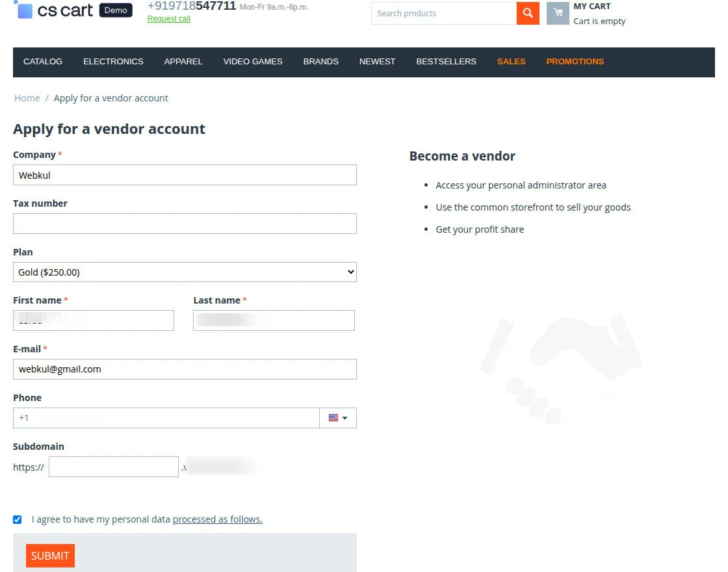Click the Demo badge next to the logo
728x572 pixels.
tap(116, 10)
